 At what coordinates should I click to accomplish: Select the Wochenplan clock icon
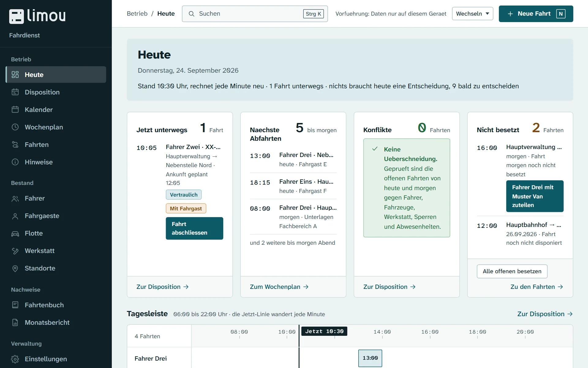15,127
